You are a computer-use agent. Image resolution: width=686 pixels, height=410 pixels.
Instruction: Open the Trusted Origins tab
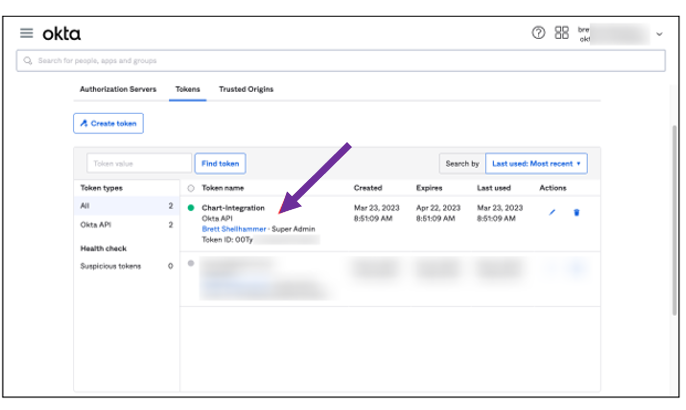246,89
